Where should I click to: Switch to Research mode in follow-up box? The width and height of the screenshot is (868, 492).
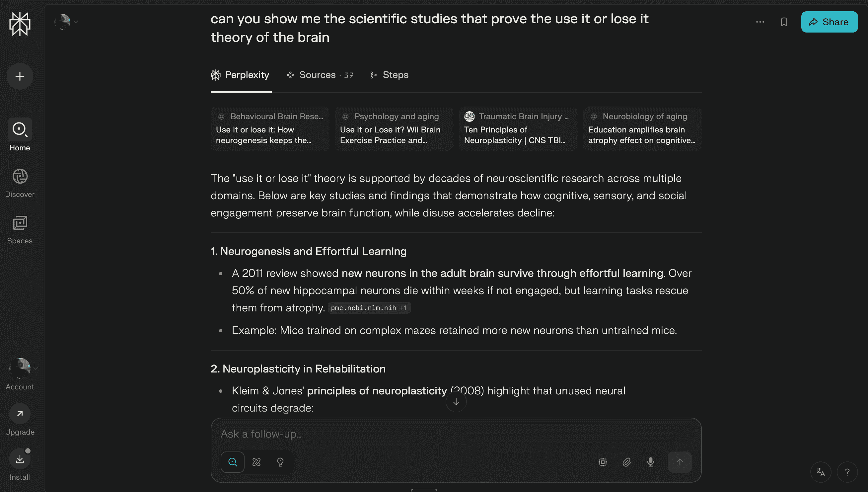click(256, 462)
